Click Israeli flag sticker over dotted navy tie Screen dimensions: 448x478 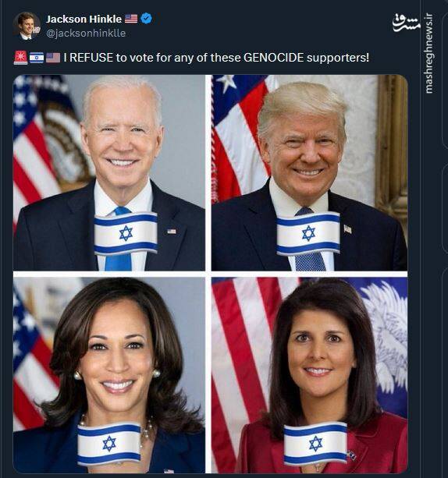pyautogui.click(x=308, y=233)
